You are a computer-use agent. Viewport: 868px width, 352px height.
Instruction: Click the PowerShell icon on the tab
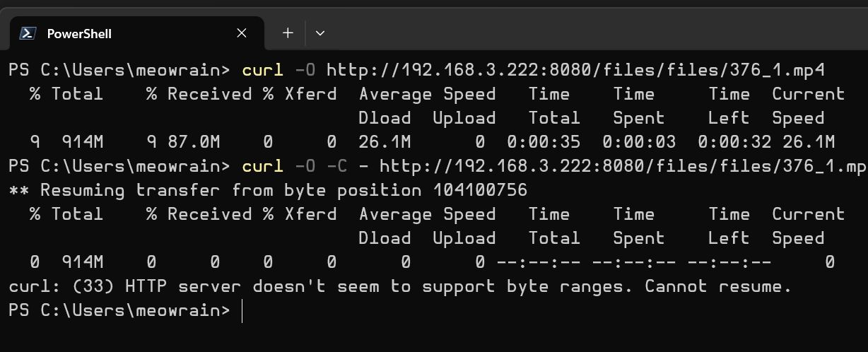coord(28,33)
